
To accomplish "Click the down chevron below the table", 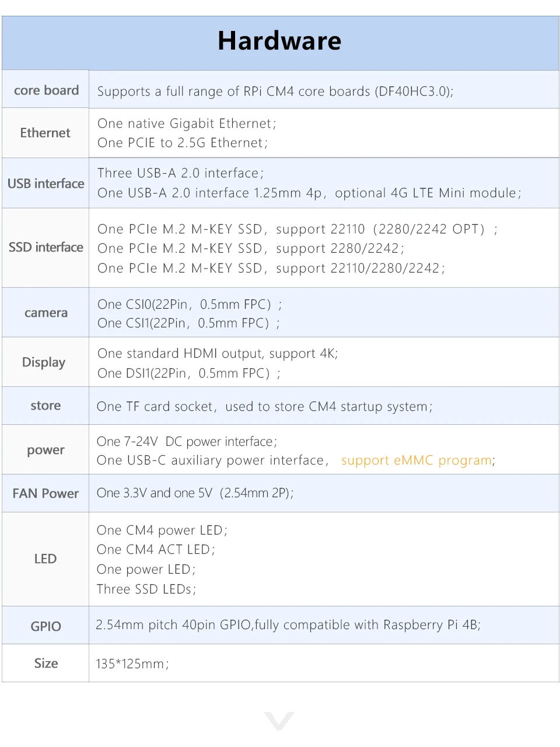I will coord(279,720).
